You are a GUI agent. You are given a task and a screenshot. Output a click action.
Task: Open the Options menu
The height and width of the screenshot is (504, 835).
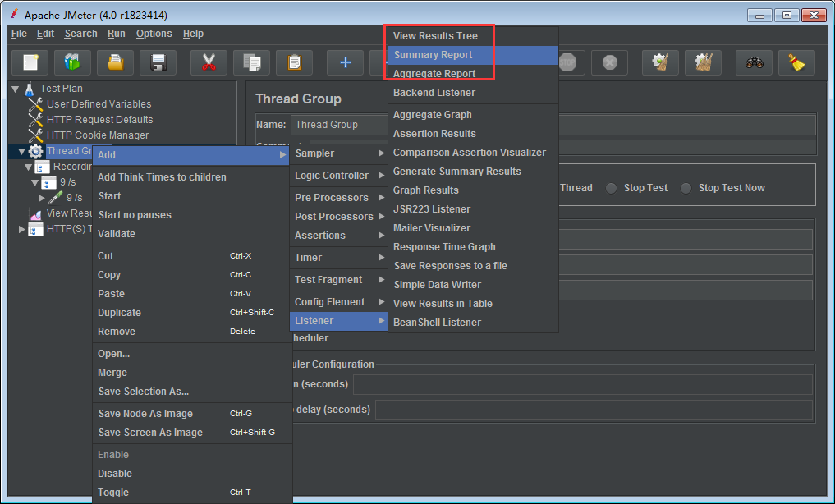[x=154, y=34]
